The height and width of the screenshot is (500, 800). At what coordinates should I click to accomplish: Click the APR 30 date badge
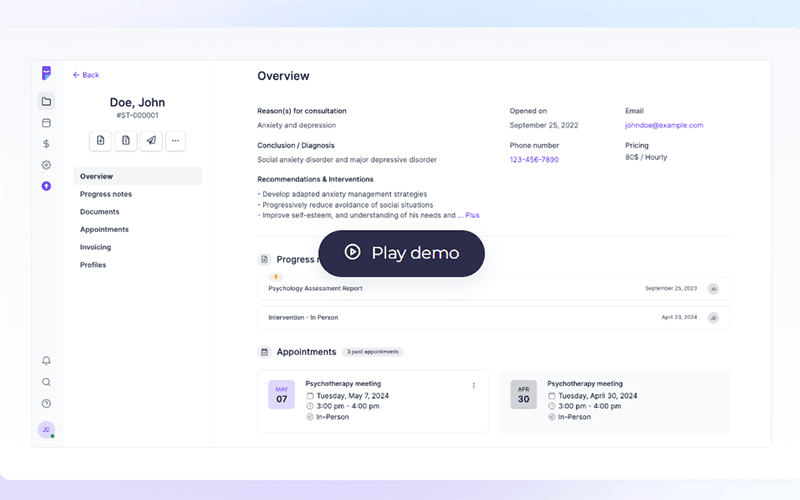pos(523,394)
